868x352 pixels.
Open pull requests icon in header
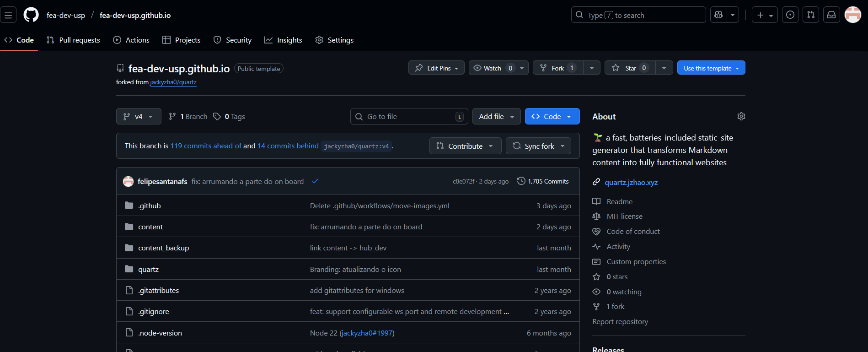coord(811,15)
